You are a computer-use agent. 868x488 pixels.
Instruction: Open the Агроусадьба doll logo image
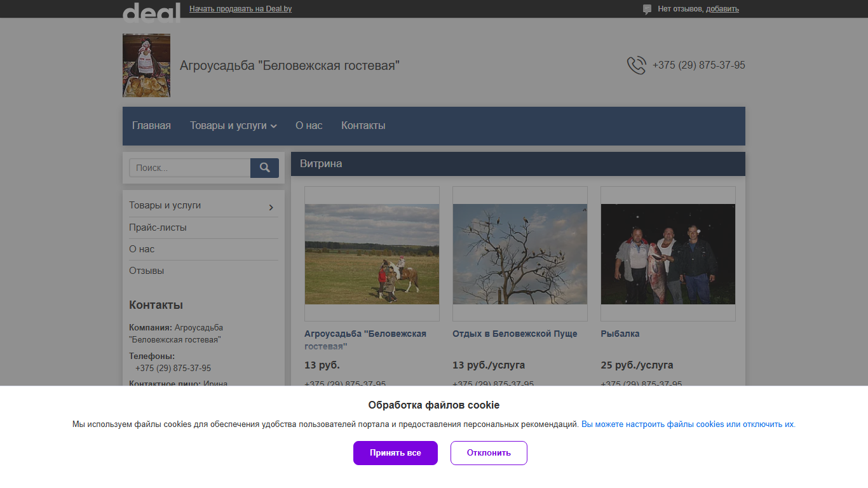(x=146, y=65)
